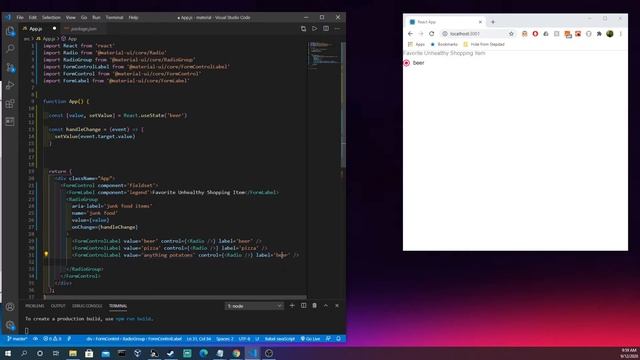Open Chrome profile avatar

(610, 34)
